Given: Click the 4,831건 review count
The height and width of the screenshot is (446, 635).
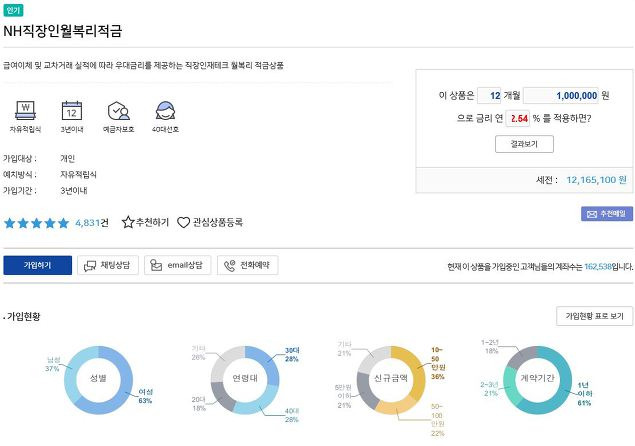Looking at the screenshot, I should 92,223.
